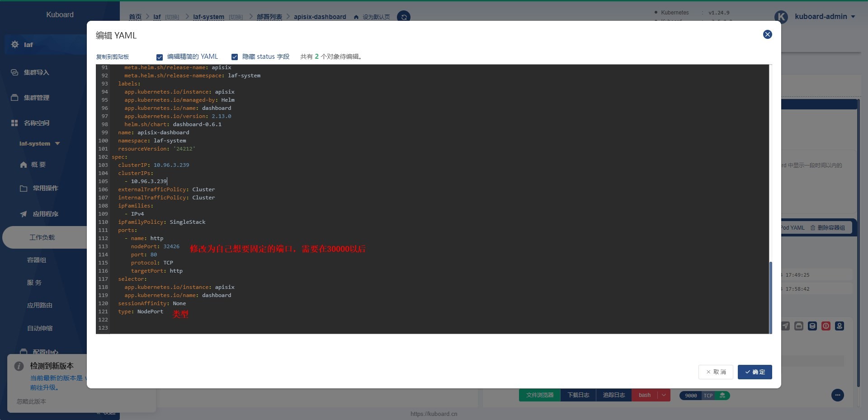Click the 'type: NodePort' line in editor
This screenshot has height=420, width=868.
[x=141, y=311]
